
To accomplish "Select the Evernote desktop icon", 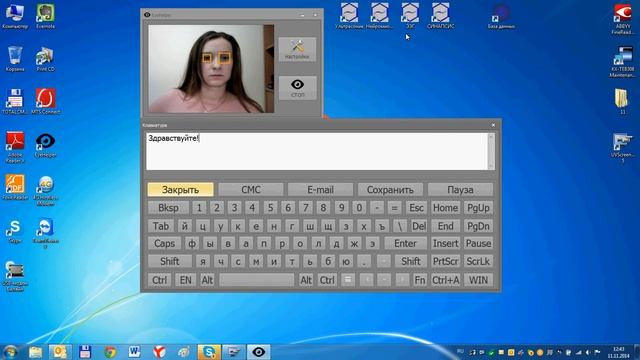I will [x=45, y=16].
